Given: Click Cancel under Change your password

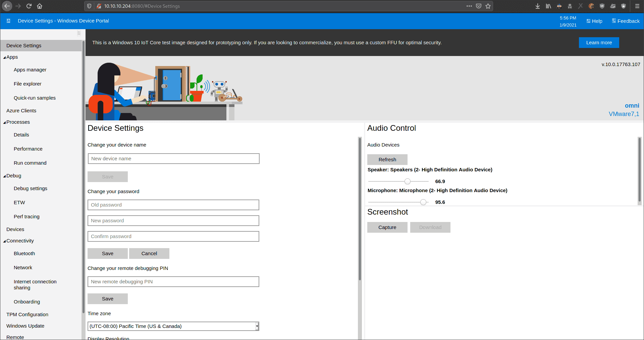Looking at the screenshot, I should [x=149, y=253].
